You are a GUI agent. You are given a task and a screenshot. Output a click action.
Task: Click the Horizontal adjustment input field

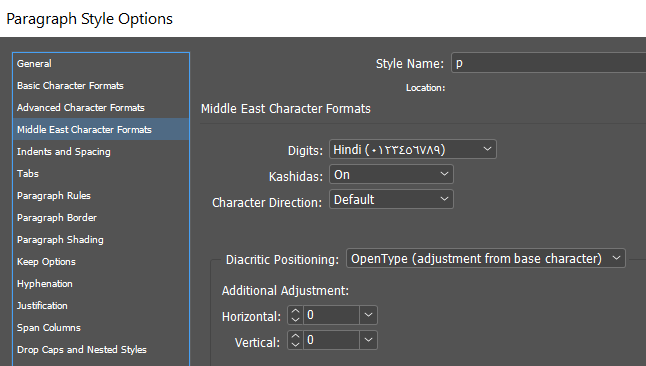(331, 315)
